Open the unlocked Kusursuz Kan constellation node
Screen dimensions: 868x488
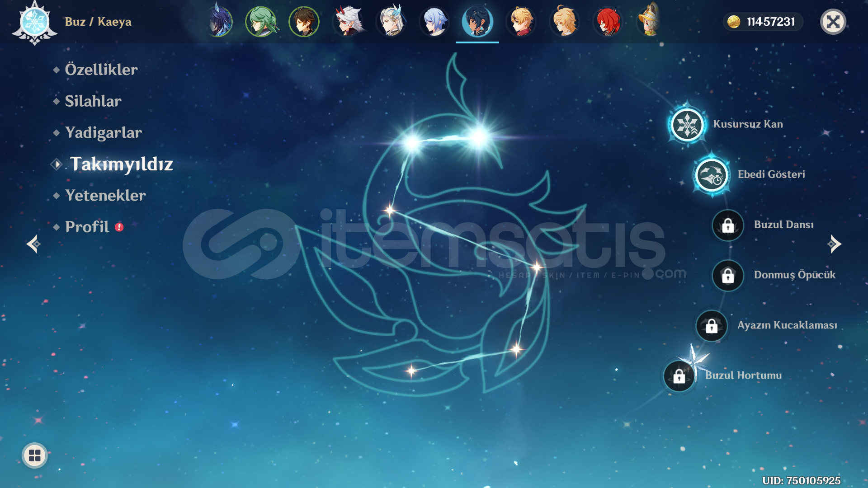(x=687, y=125)
